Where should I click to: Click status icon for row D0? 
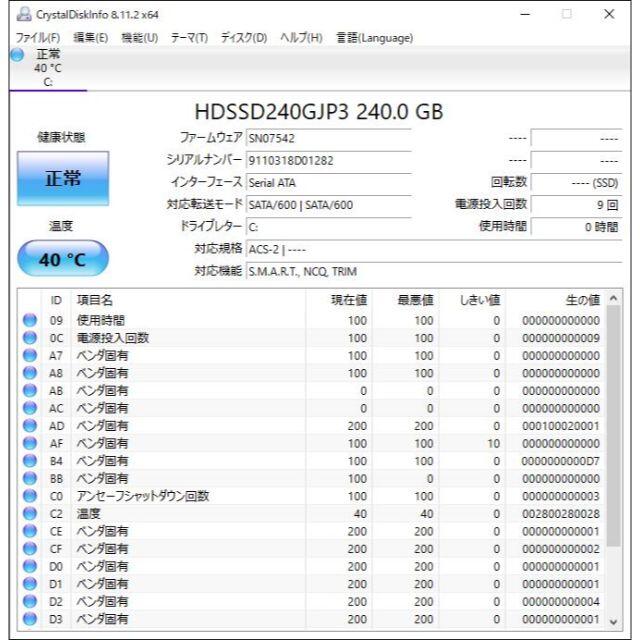tap(29, 566)
